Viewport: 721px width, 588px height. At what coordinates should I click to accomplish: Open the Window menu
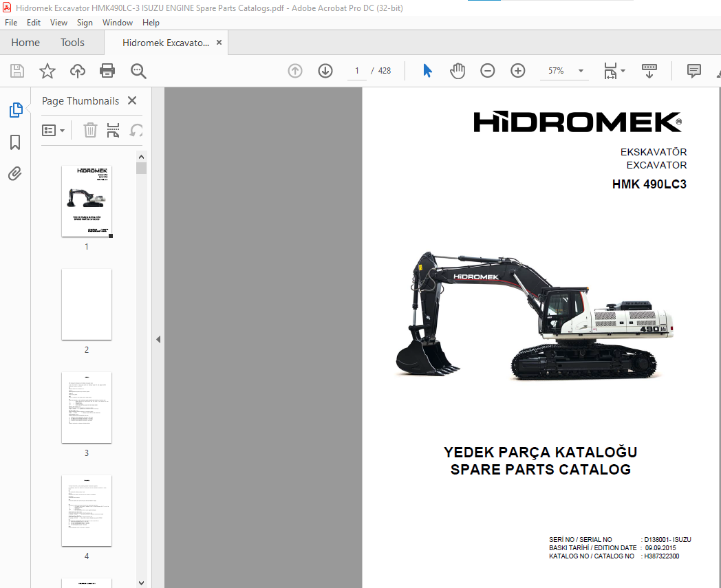[x=117, y=23]
